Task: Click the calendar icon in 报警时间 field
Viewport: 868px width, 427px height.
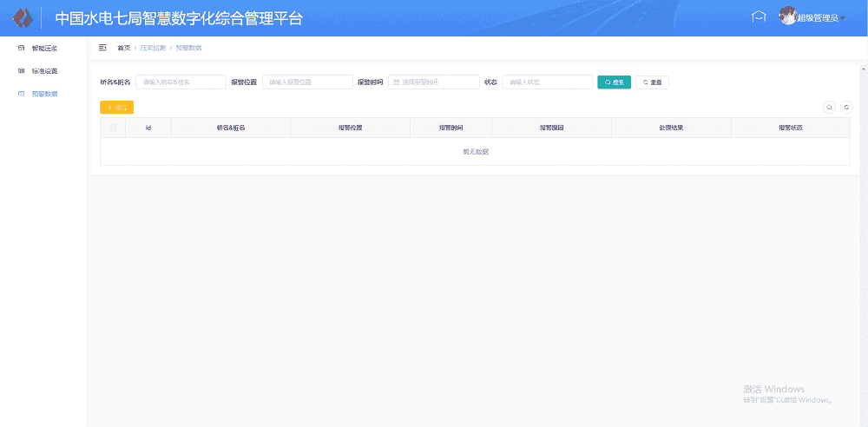Action: pos(397,82)
